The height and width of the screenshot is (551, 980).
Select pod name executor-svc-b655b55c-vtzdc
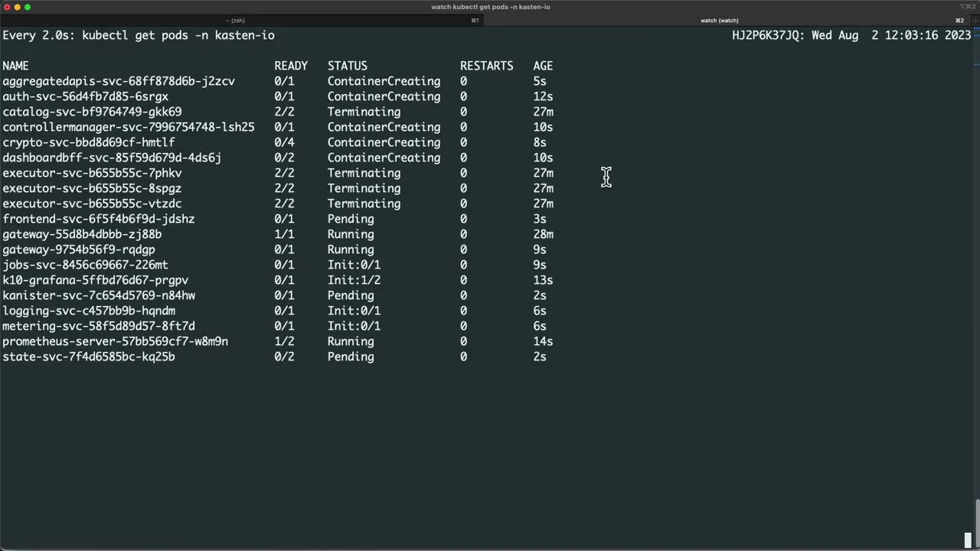coord(92,204)
